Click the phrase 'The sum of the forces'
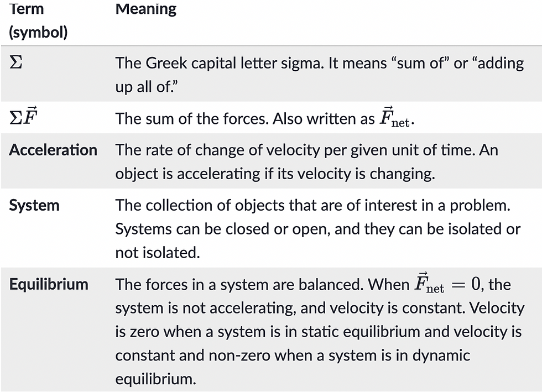Viewport: 542px width, 392px height. 192,119
